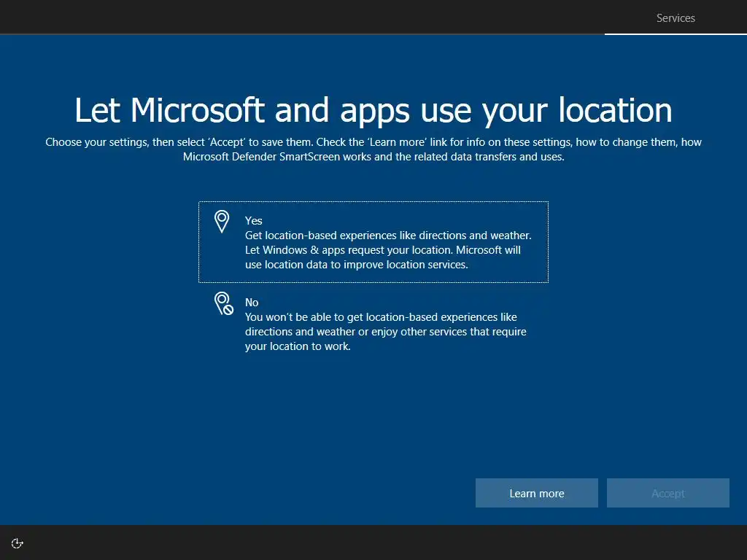Click the text 'Microsoft Defender SmartScreen works and the related data transfers and uses.'
Viewport: 747px width, 560px height.
tap(373, 157)
